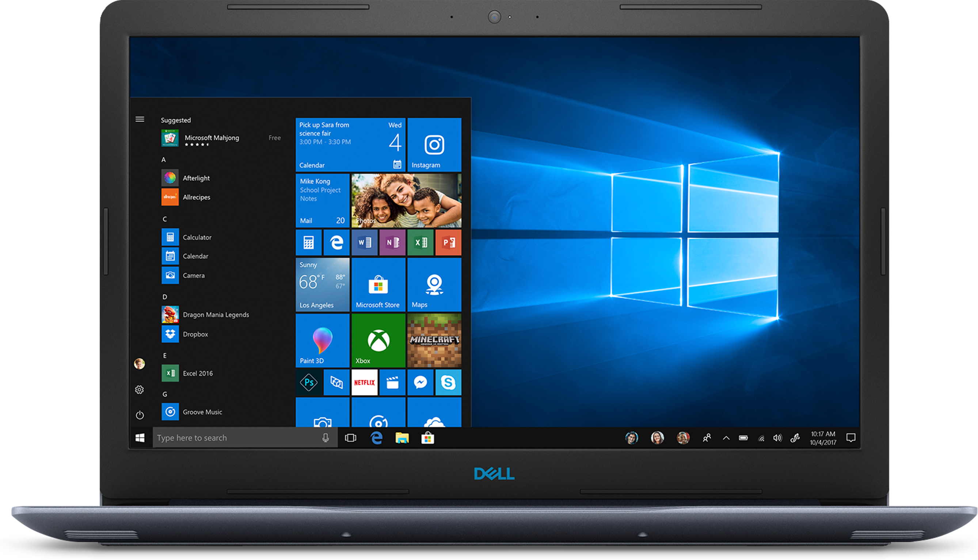The image size is (978, 560).
Task: Open File Explorer from the taskbar
Action: tap(402, 438)
